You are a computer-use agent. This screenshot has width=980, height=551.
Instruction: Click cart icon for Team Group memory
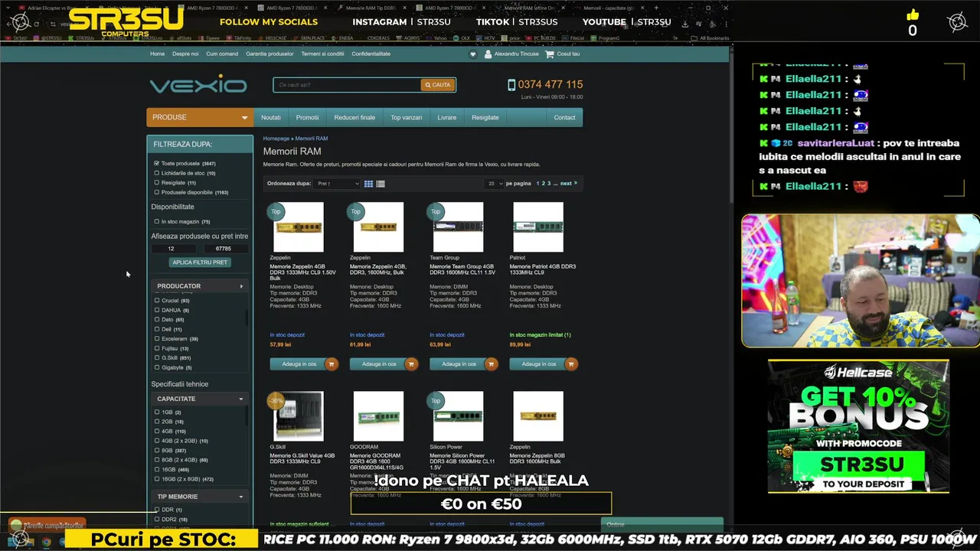(491, 364)
